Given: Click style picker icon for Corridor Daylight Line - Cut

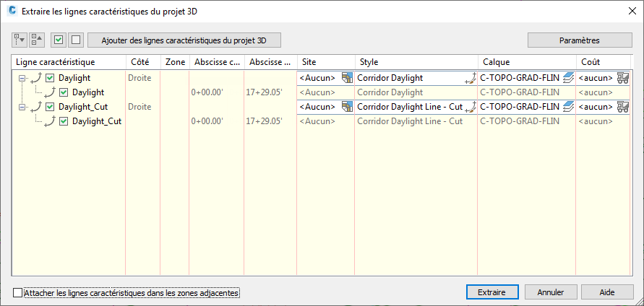Looking at the screenshot, I should (x=471, y=107).
